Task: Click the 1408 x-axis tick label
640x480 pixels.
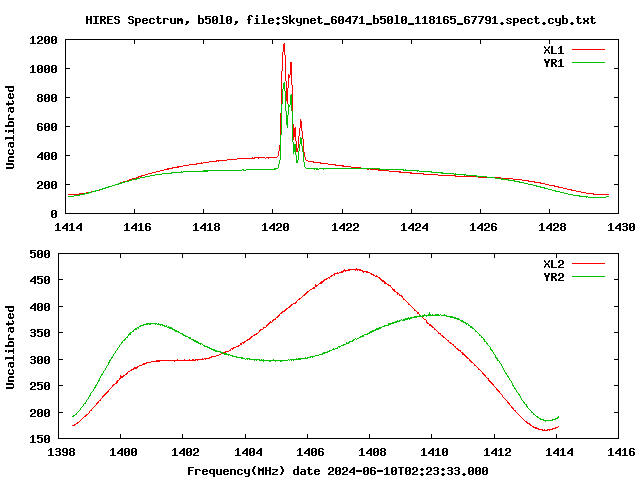Action: click(x=372, y=452)
